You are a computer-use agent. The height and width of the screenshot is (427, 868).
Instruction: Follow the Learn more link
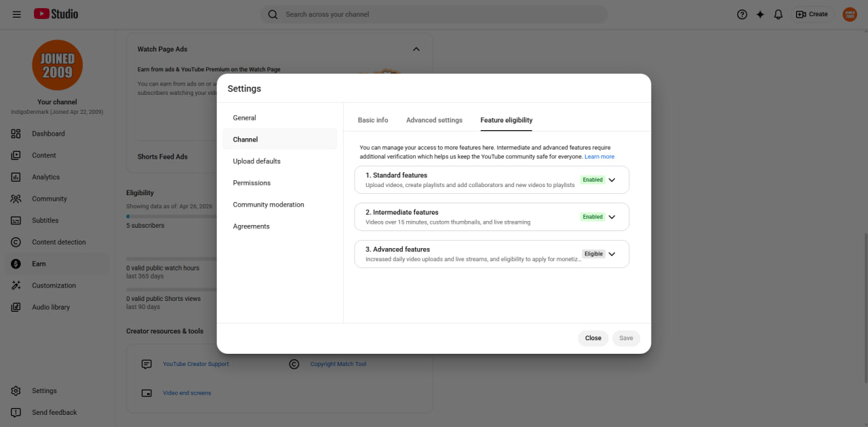[x=599, y=157]
